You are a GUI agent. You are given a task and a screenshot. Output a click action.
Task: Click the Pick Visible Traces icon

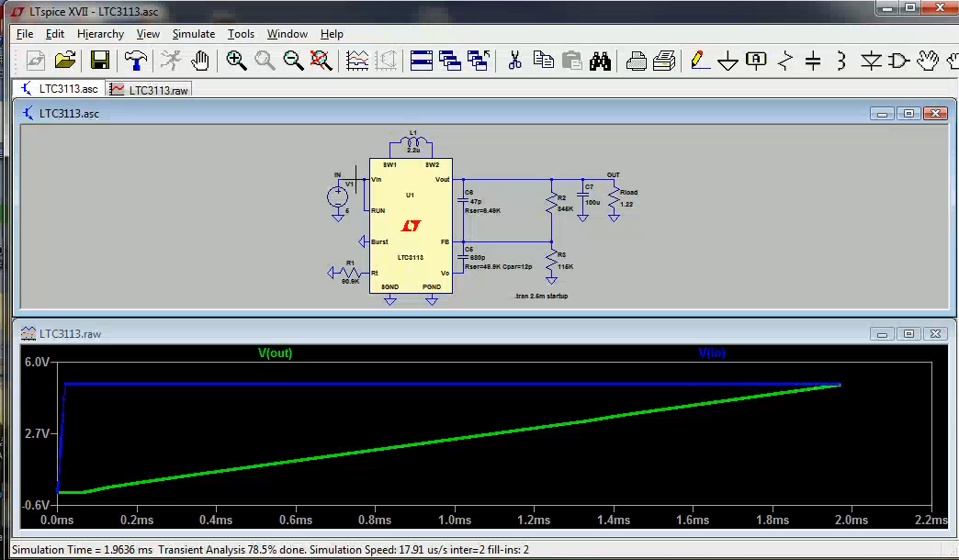point(357,61)
